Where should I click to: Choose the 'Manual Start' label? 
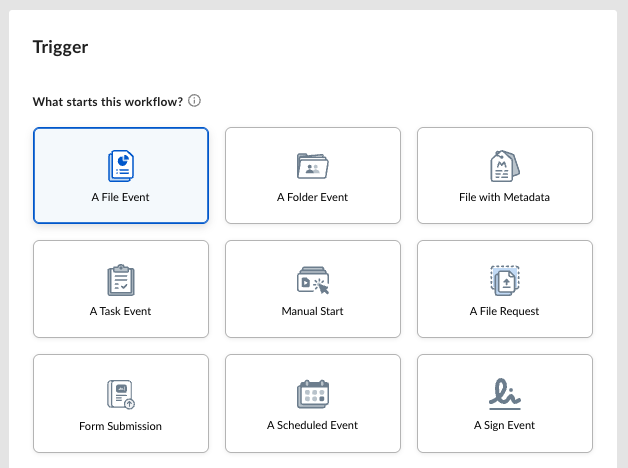click(x=312, y=311)
